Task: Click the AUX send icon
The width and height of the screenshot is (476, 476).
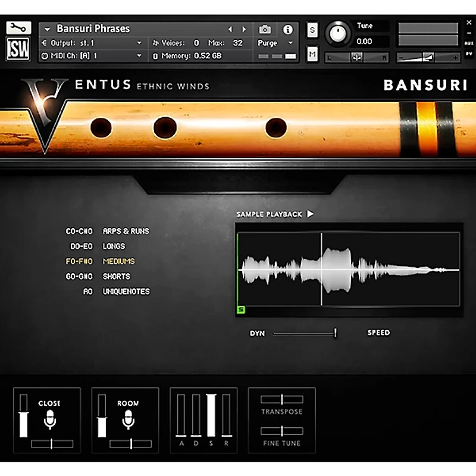Action: tap(469, 42)
